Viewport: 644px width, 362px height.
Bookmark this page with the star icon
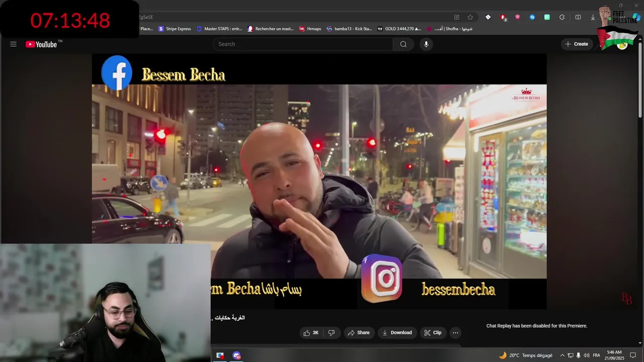[x=470, y=17]
